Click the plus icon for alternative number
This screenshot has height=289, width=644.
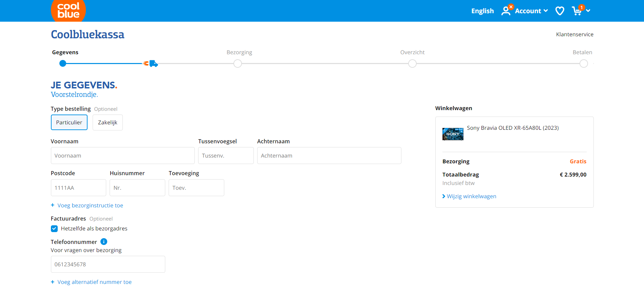point(53,282)
